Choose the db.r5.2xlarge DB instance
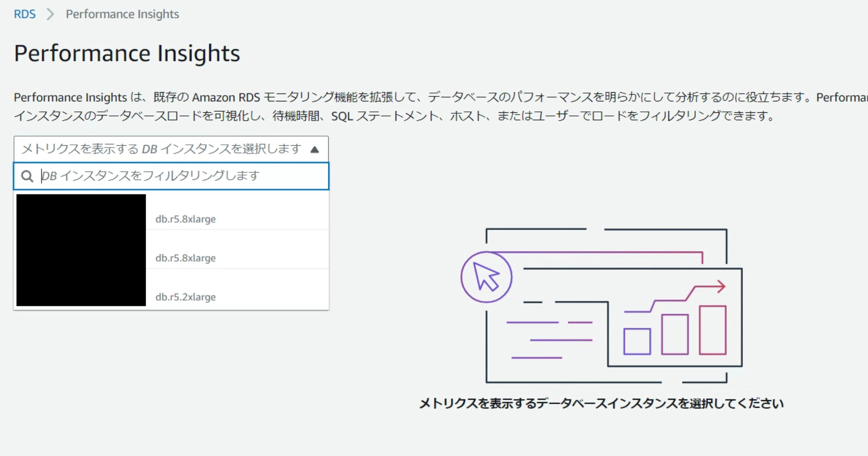Screen dimensions: 868x456 pyautogui.click(x=186, y=297)
